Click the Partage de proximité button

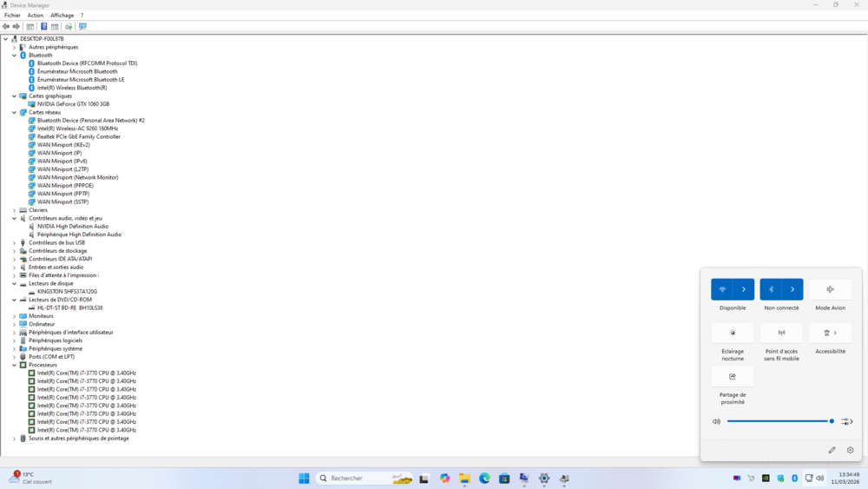click(x=733, y=376)
